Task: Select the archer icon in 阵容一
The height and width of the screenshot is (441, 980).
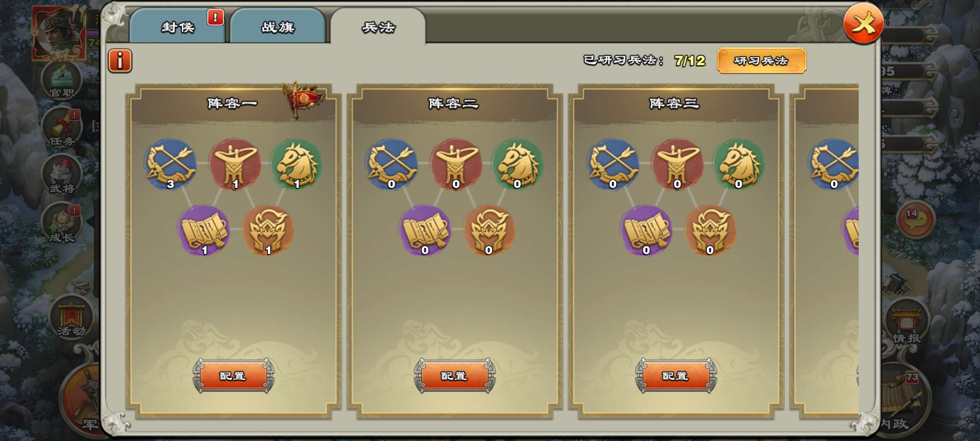Action: coord(171,164)
